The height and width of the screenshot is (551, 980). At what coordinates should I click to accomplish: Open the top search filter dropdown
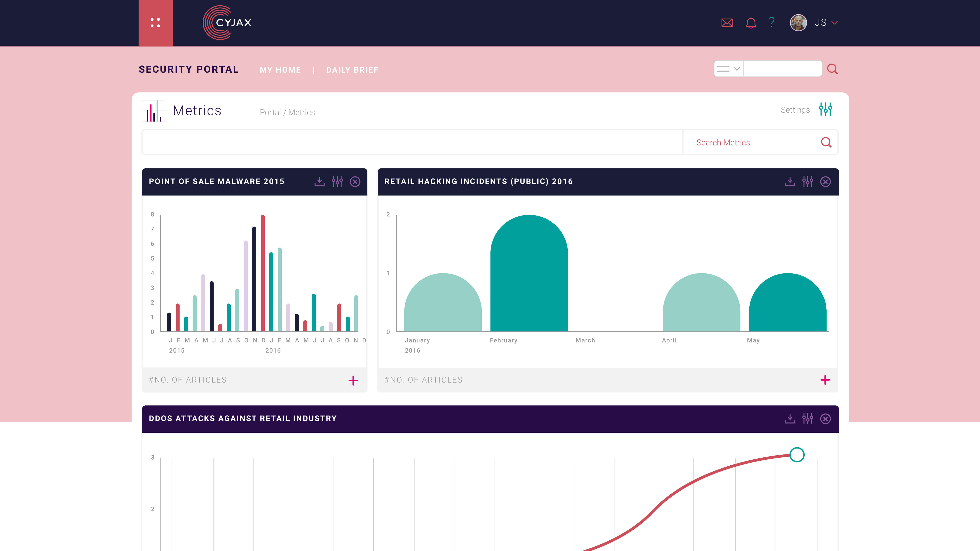tap(729, 69)
